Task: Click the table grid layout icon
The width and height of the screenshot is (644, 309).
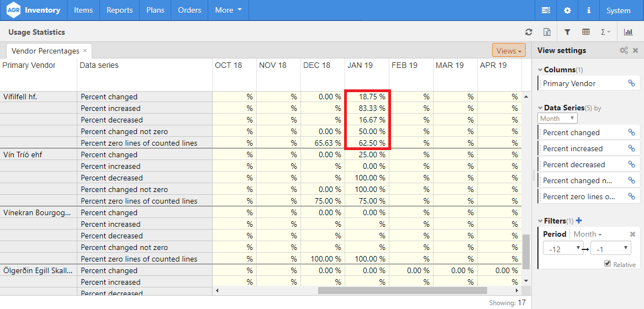Action: (x=586, y=33)
